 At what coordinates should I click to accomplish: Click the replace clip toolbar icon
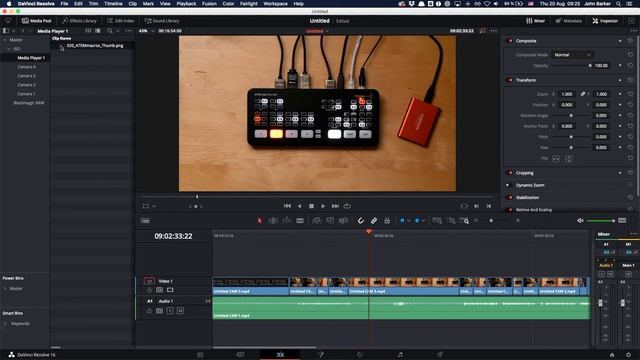click(x=344, y=220)
